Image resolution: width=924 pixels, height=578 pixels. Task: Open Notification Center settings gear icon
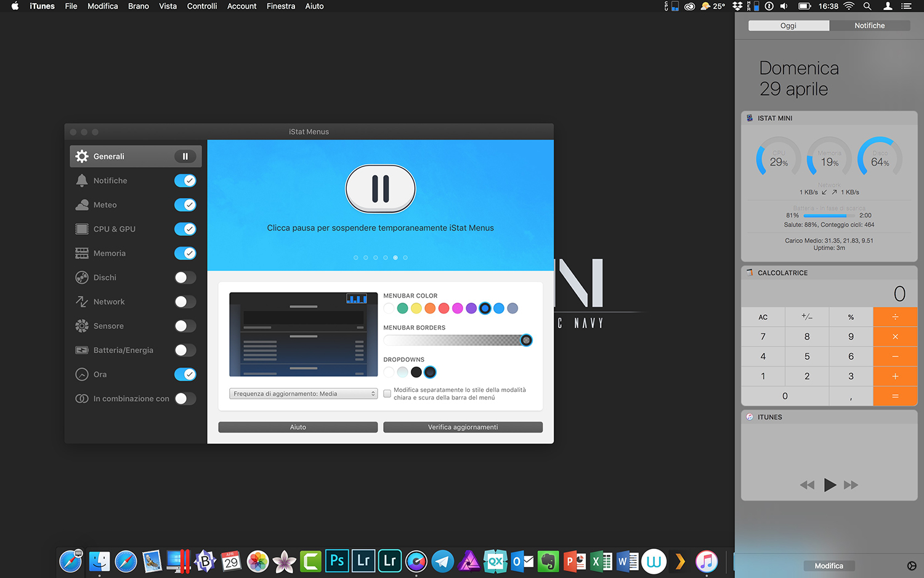(x=912, y=566)
